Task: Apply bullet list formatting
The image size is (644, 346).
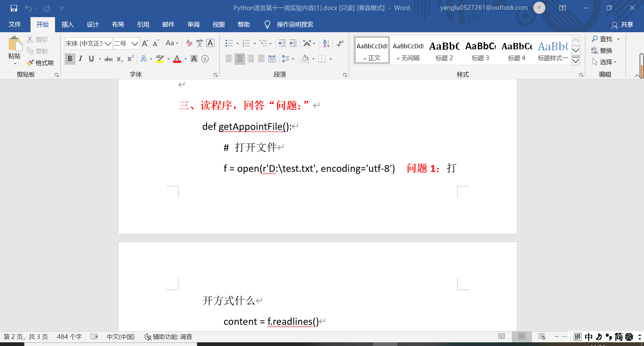Action: 229,43
